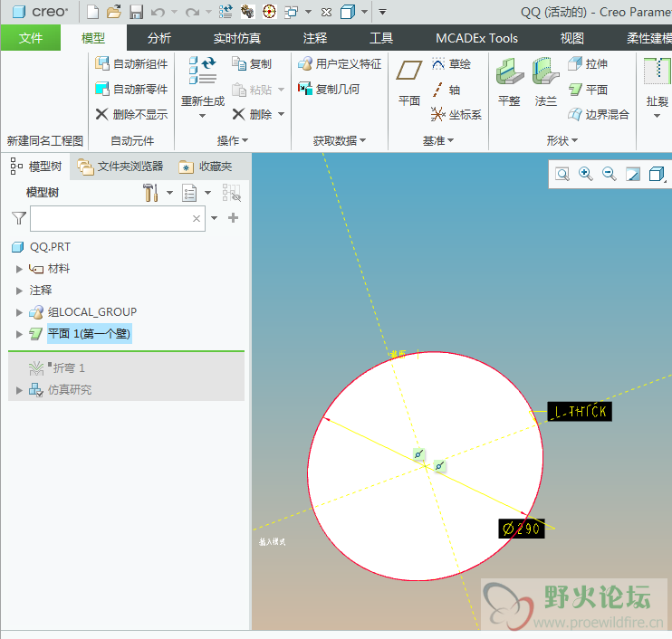Undo the last action
Viewport: 672px width, 639px height.
[158, 12]
